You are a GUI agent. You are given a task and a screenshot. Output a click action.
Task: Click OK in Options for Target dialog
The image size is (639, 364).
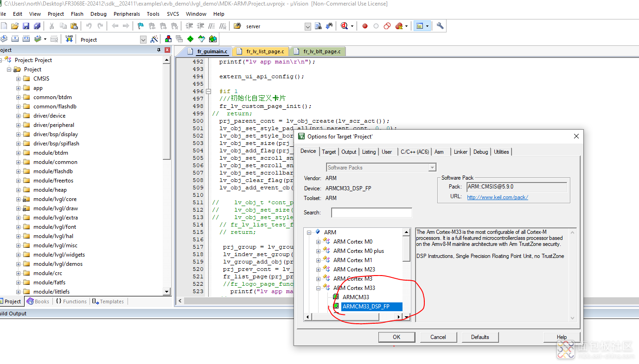[x=396, y=337]
